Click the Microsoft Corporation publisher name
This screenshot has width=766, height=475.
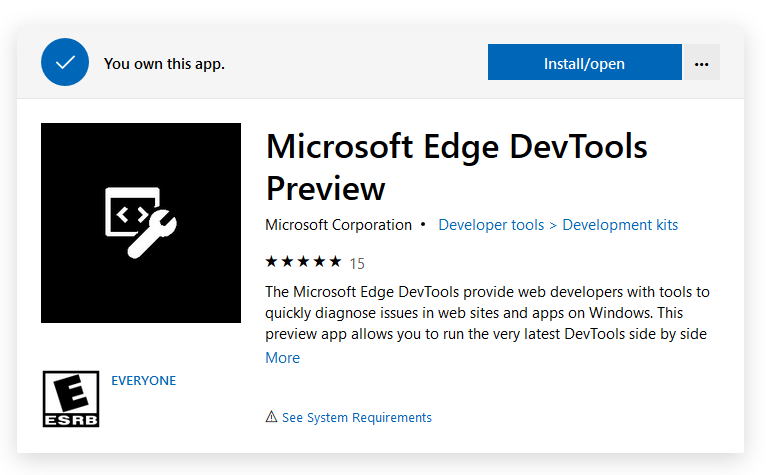click(x=339, y=225)
